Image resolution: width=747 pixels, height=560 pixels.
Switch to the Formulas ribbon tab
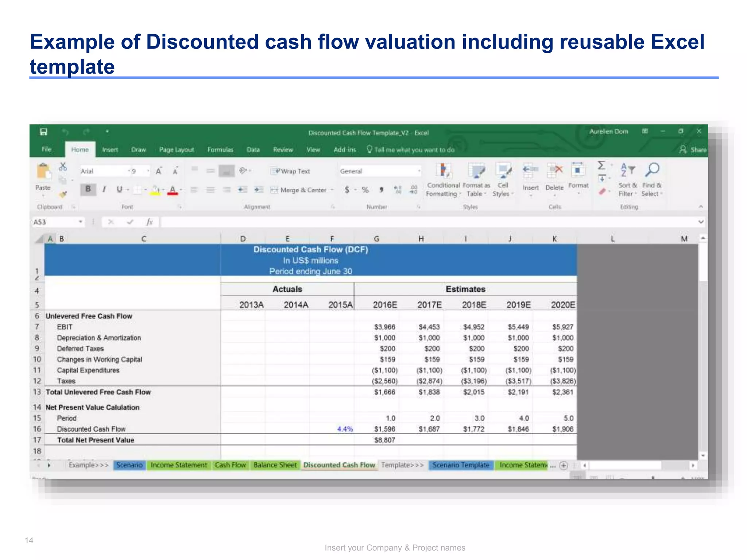[220, 150]
